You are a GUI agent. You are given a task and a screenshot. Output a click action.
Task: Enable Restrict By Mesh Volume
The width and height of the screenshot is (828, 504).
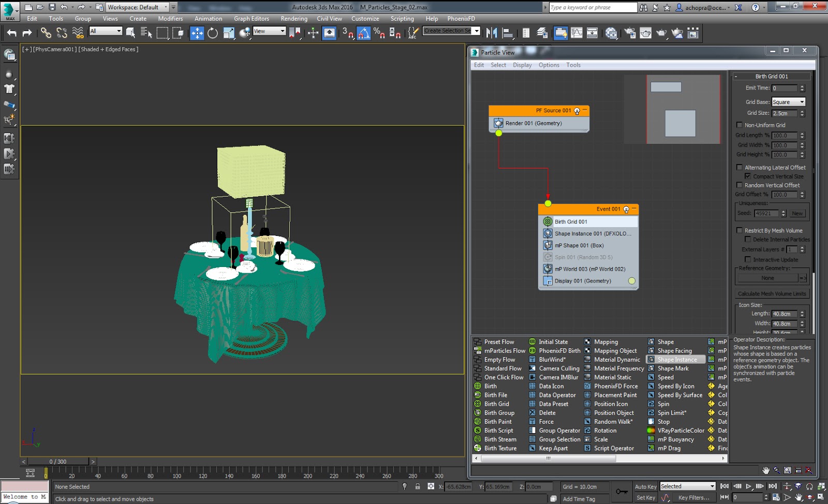point(740,230)
